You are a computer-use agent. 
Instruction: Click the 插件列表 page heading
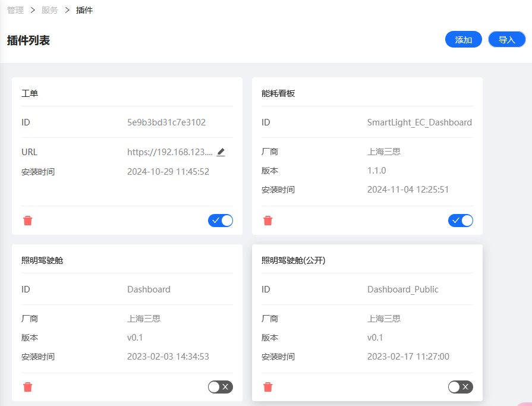(29, 40)
